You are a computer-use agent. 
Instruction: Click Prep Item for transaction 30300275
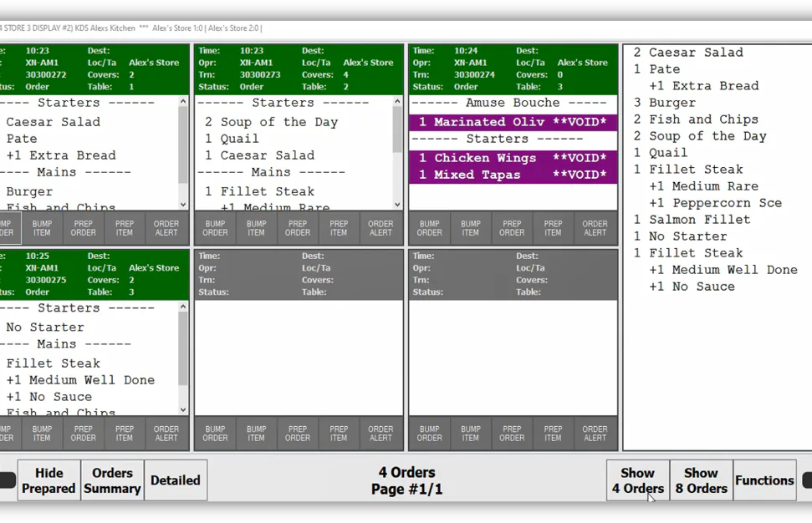[125, 434]
